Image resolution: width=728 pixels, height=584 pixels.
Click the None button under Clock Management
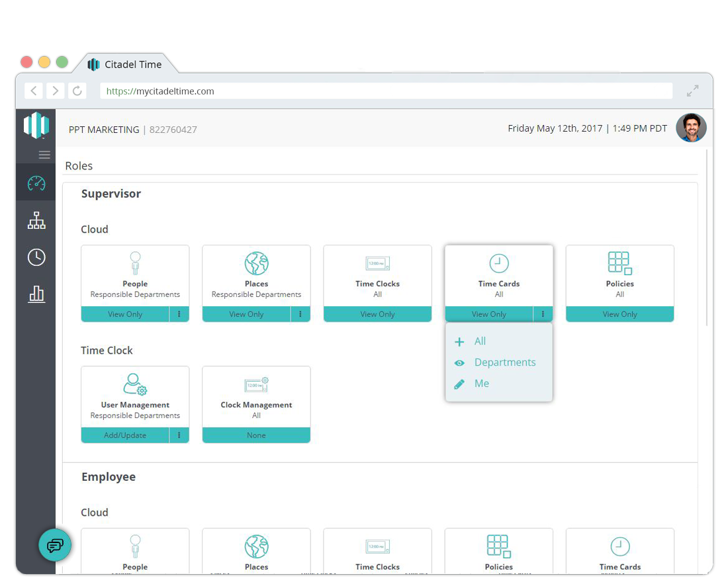pos(256,435)
